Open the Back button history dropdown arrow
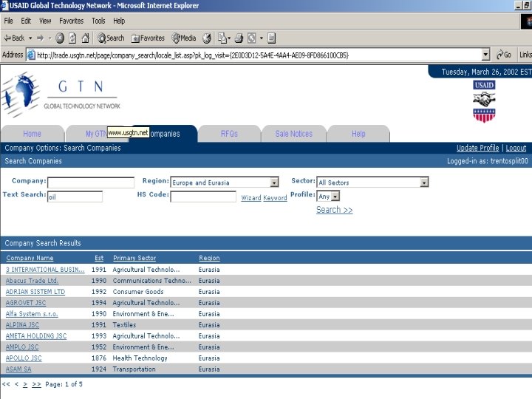Screen dimensions: 532x399 pos(30,38)
